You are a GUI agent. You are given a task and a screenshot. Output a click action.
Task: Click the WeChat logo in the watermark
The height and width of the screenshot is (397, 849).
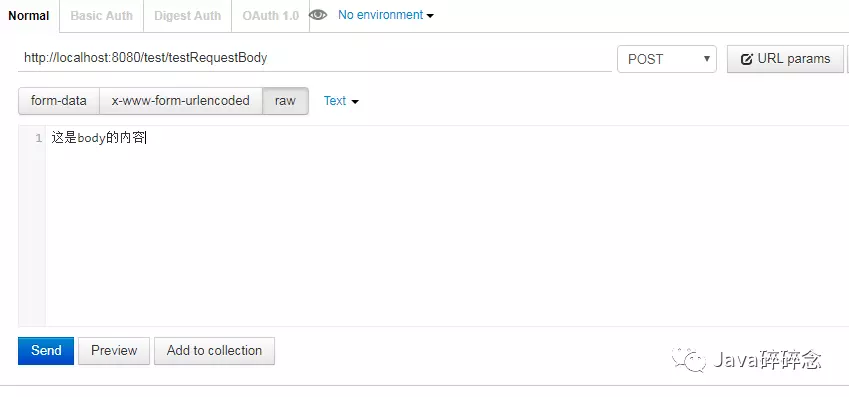(689, 359)
